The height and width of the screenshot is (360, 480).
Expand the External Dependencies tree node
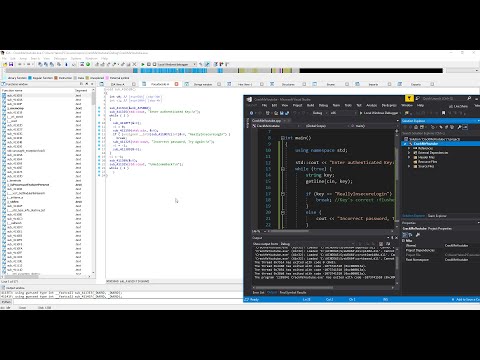409,153
